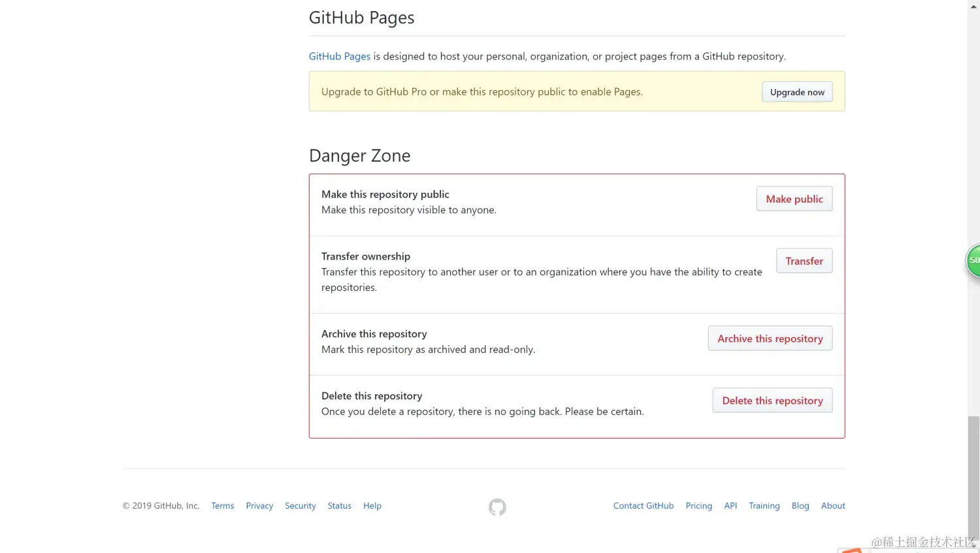The image size is (980, 553).
Task: Click the Danger Zone heading
Action: tap(359, 156)
